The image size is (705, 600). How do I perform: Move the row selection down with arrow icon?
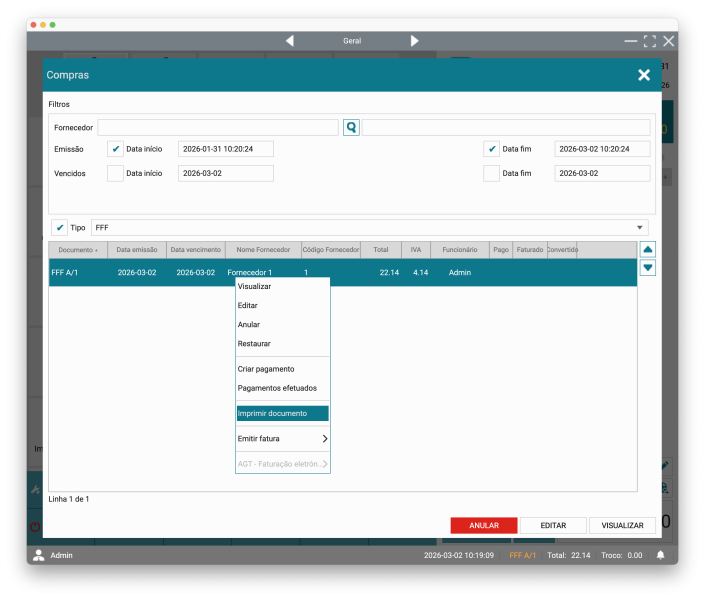648,267
